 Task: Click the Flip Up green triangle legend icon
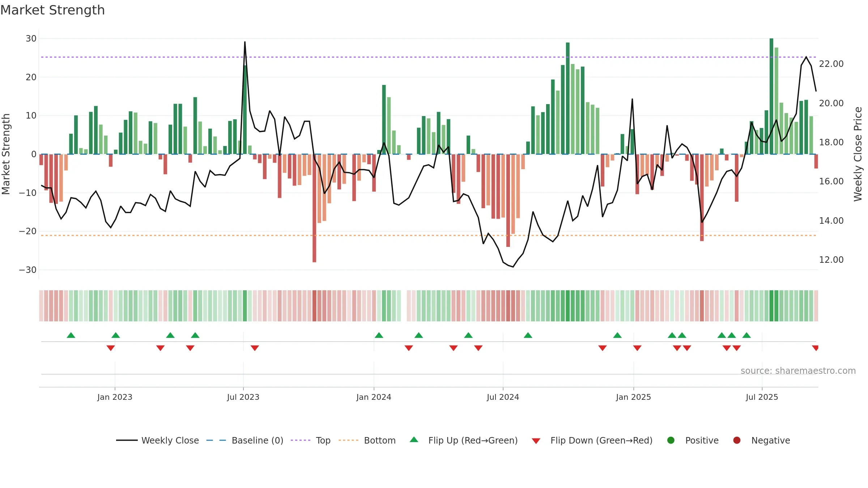[x=414, y=440]
